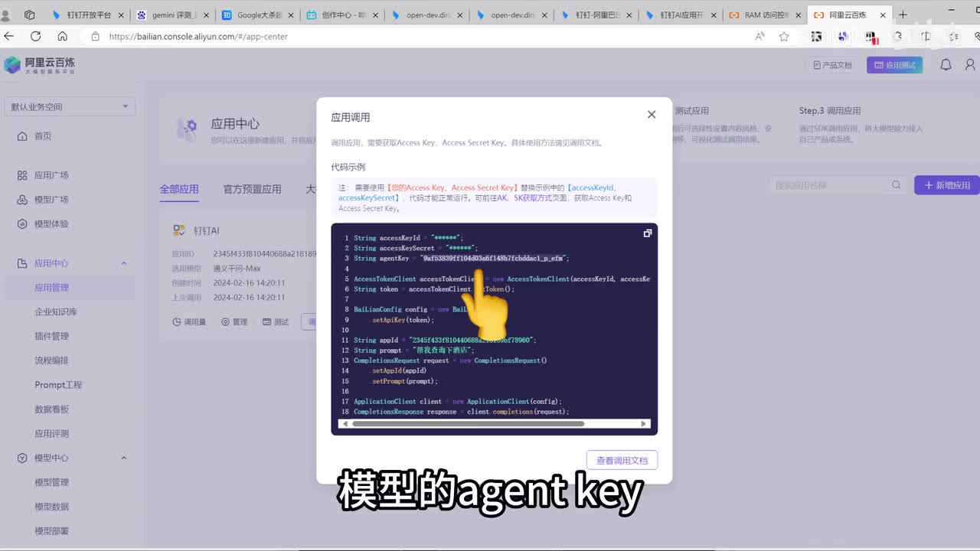Close the 应用调用 dialog
Viewport: 980px width, 551px height.
tap(652, 115)
